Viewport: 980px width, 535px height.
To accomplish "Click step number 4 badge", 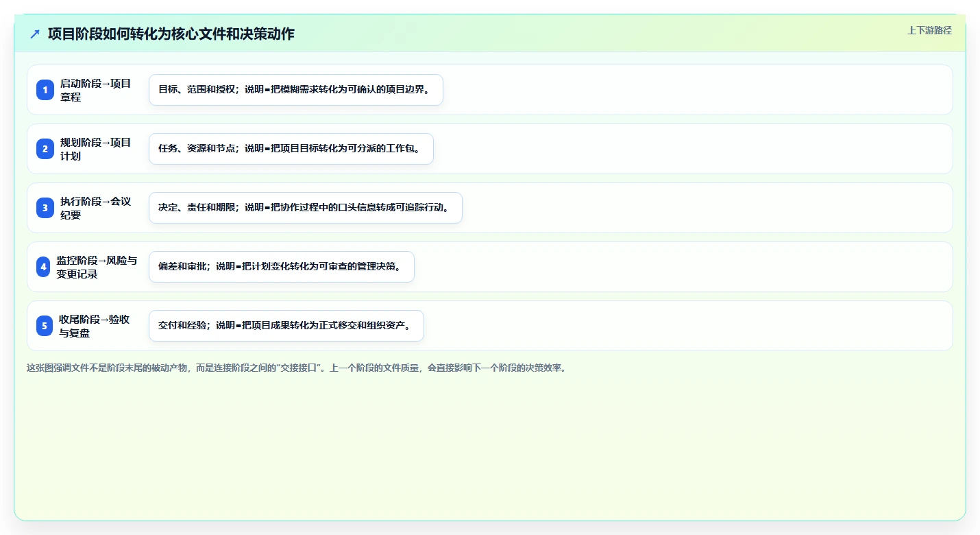I will coord(43,267).
